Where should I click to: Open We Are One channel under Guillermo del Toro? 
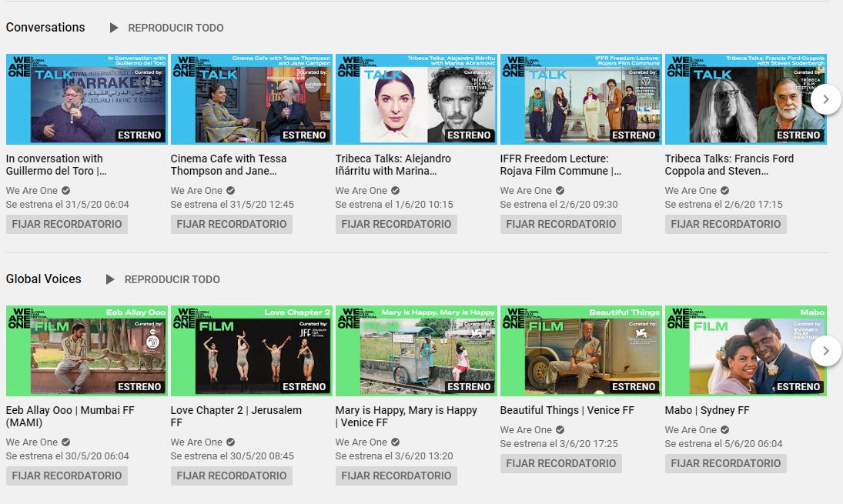32,191
